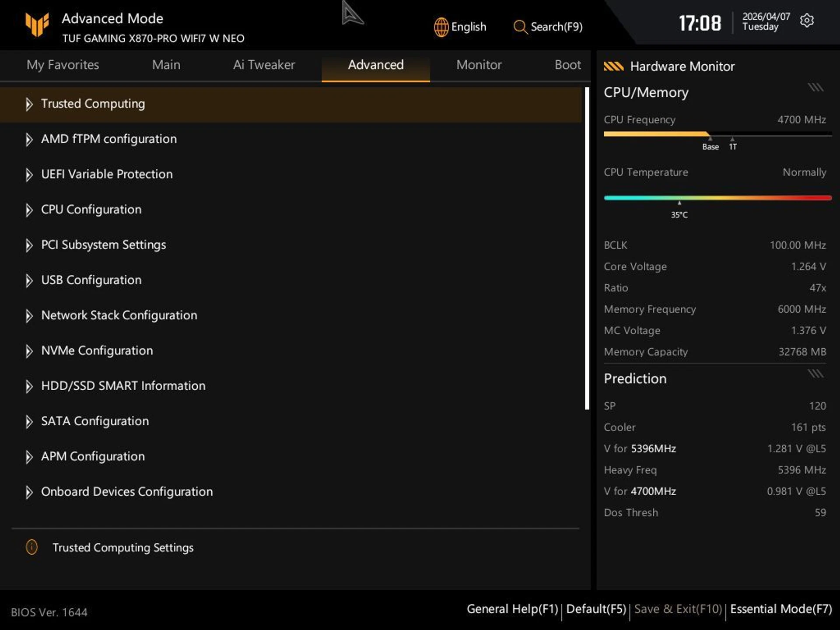Click the Core Voltage 1.264 V value
Screen dimensions: 840x630
point(808,266)
